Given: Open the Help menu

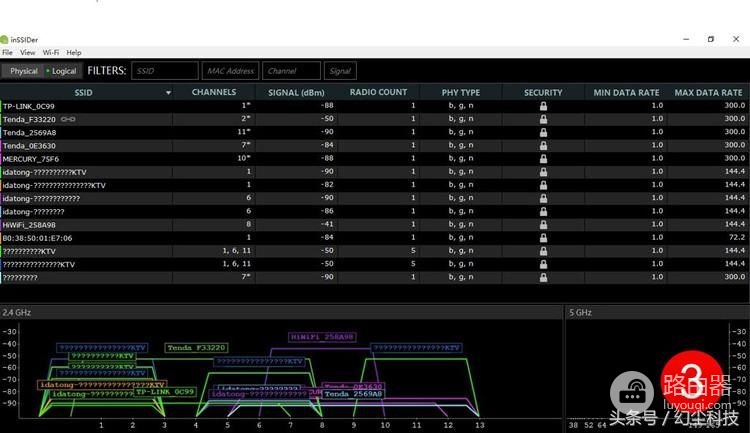Looking at the screenshot, I should (74, 53).
